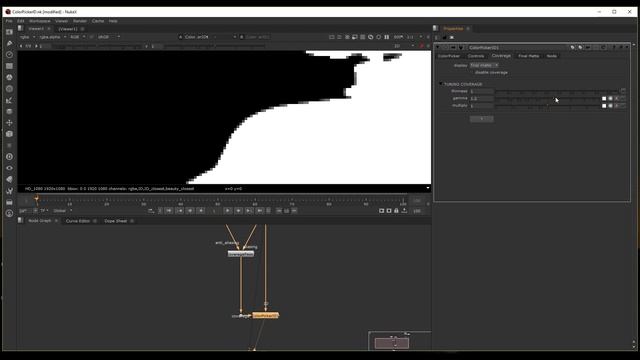640x360 pixels.
Task: Open the gamma color wheel picker
Action: click(611, 98)
